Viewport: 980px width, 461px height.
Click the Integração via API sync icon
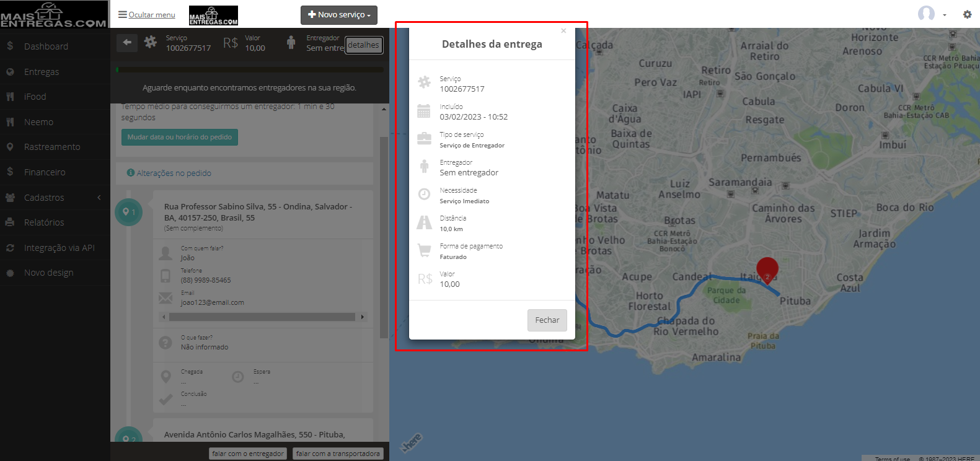click(10, 248)
